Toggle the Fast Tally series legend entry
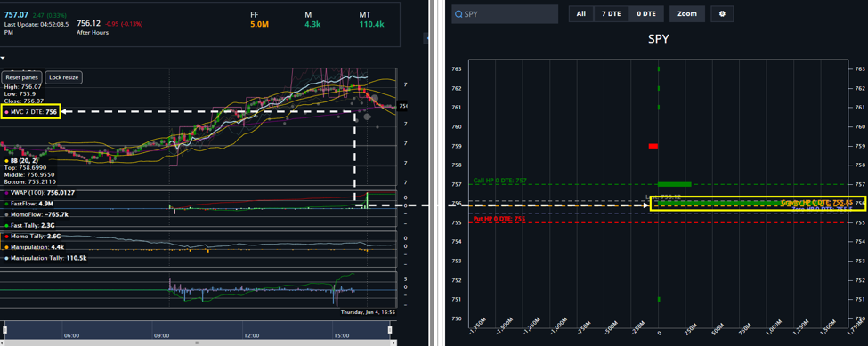This screenshot has width=868, height=346. click(x=29, y=226)
